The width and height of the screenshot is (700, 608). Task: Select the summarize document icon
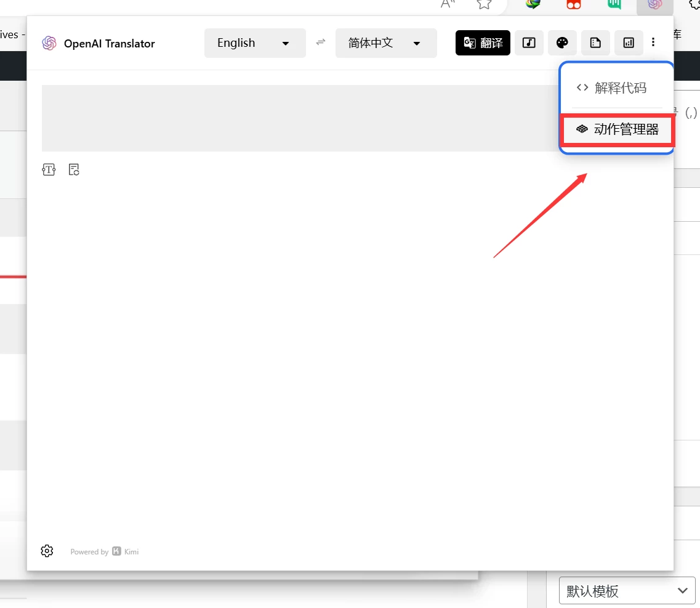(595, 43)
